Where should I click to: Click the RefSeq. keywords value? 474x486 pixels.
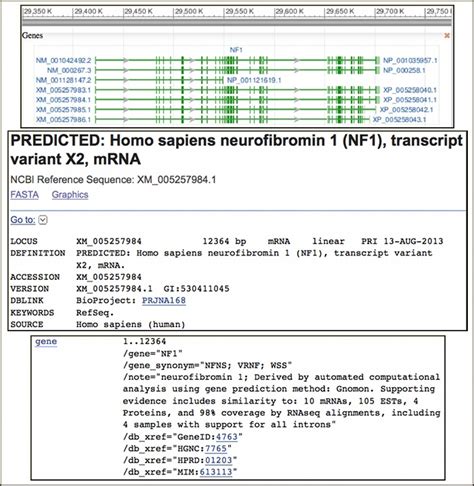[x=95, y=313]
